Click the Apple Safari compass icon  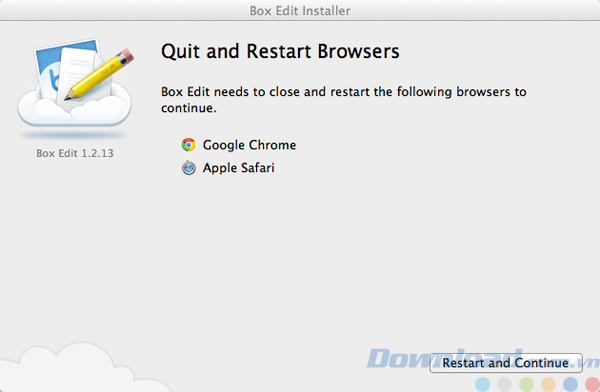click(188, 168)
